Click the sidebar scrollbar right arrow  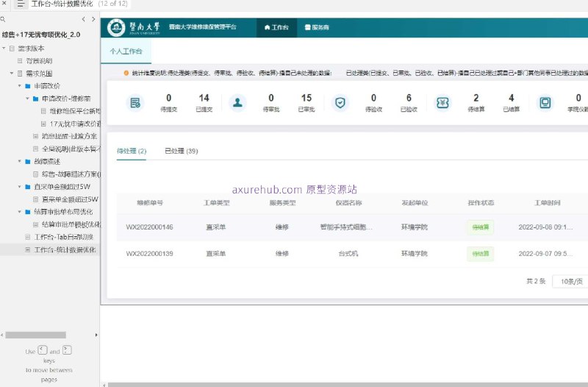click(x=96, y=335)
